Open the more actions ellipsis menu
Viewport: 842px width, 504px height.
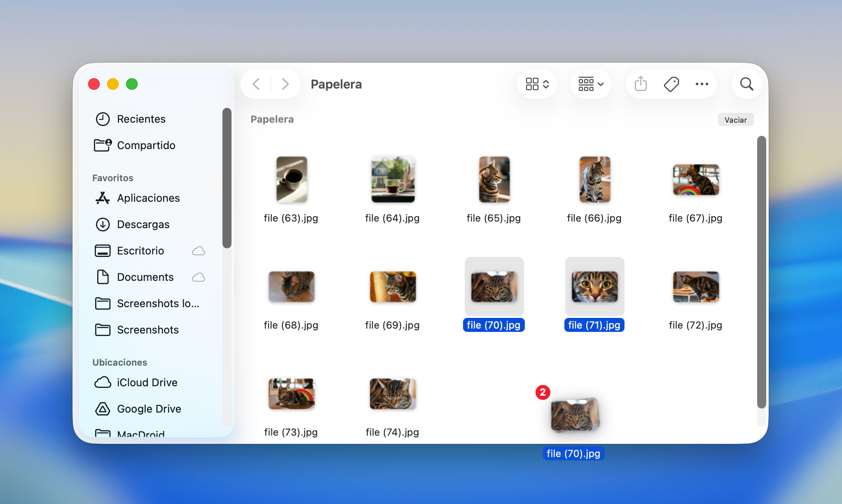coord(702,84)
